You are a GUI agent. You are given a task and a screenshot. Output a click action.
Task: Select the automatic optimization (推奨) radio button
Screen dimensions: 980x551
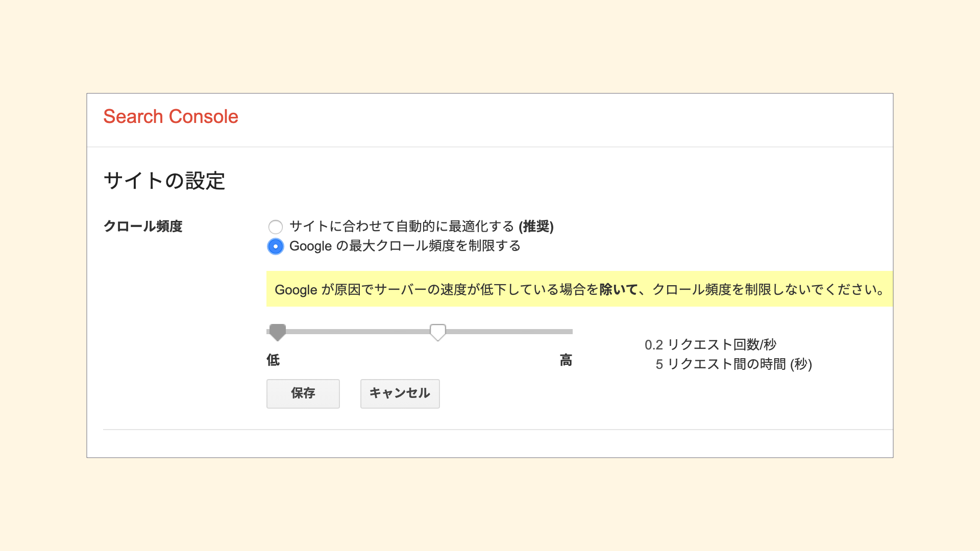click(276, 227)
